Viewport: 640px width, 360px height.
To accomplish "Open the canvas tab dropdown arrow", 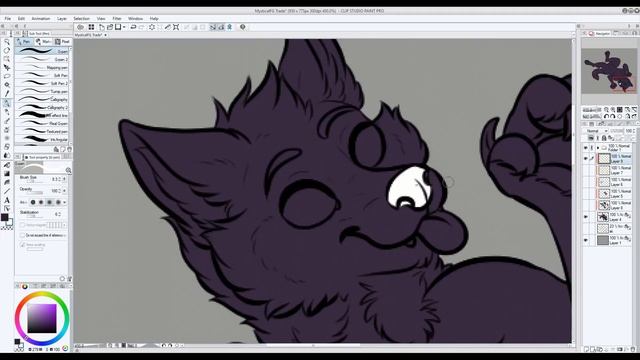I will [106, 35].
